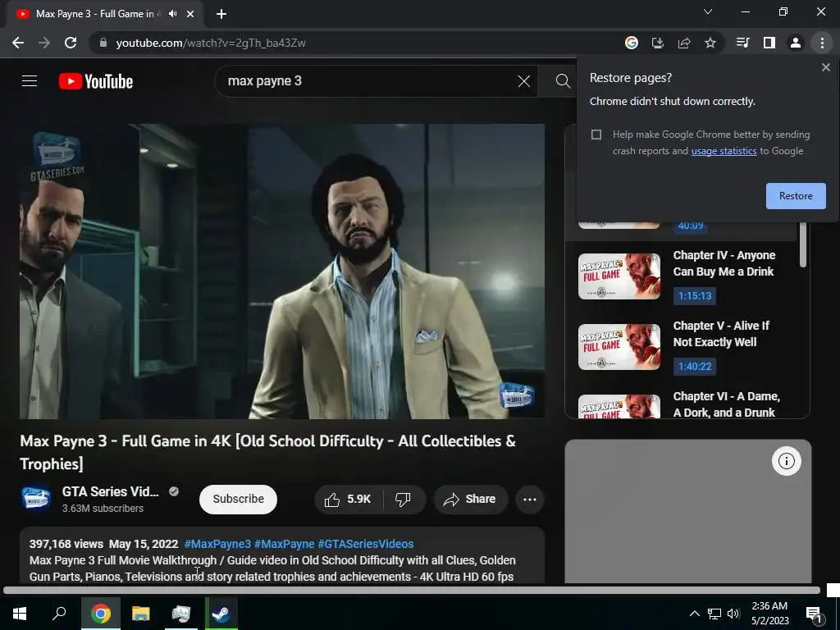
Task: Share this page from address bar
Action: [x=684, y=43]
